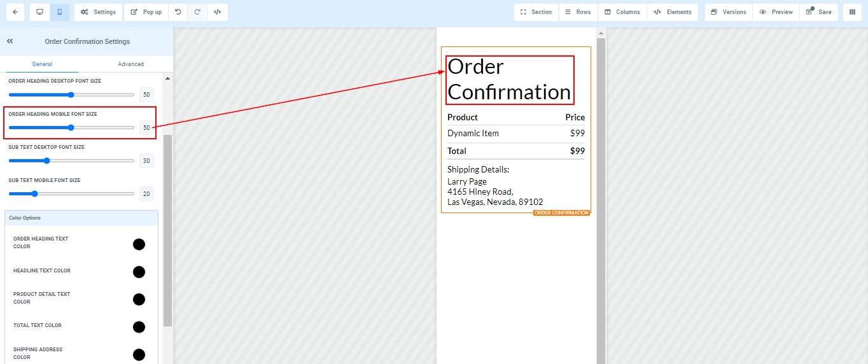Switch to mobile view icon

(59, 12)
